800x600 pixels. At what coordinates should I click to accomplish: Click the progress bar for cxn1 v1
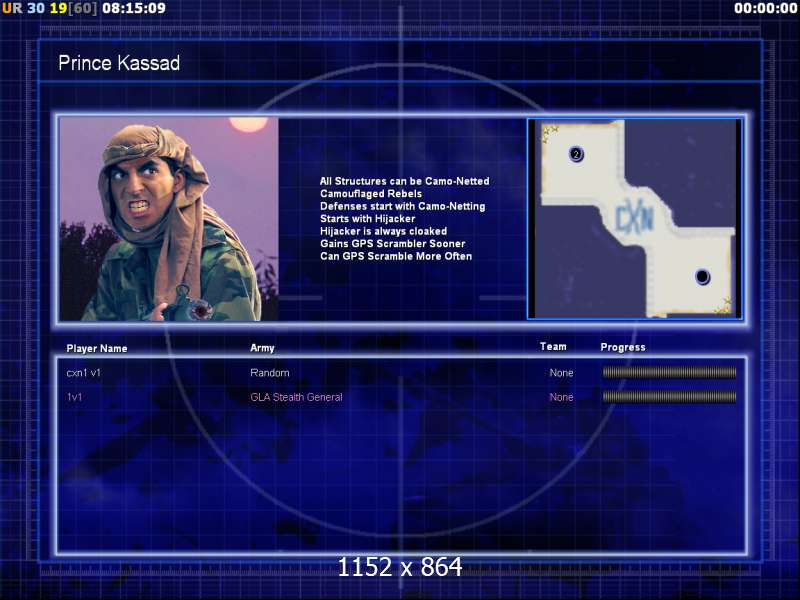669,372
